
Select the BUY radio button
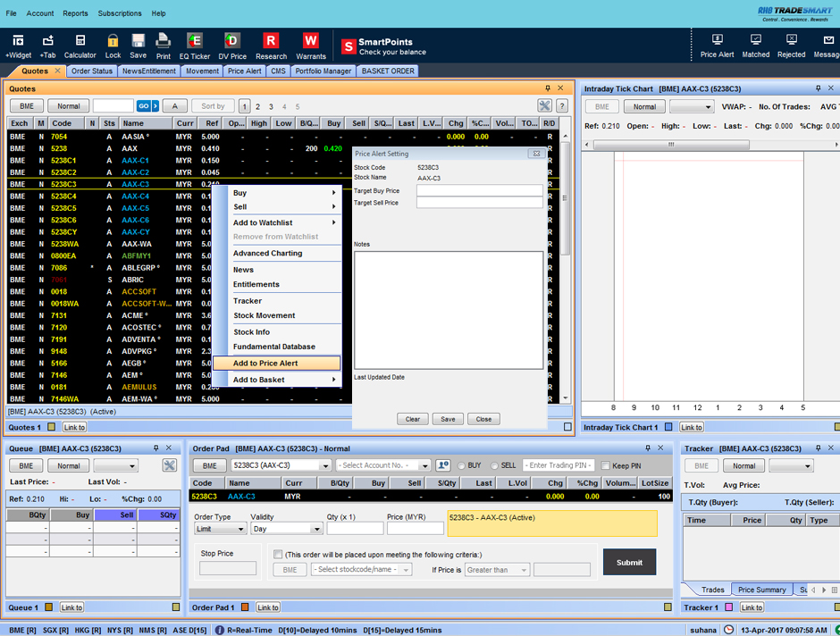tap(461, 465)
